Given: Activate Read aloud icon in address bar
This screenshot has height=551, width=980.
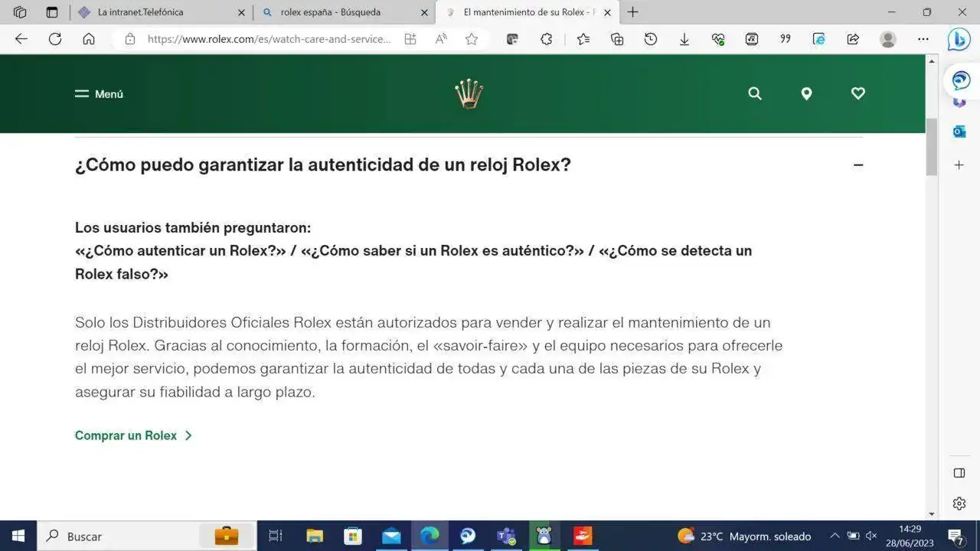Looking at the screenshot, I should click(x=441, y=39).
